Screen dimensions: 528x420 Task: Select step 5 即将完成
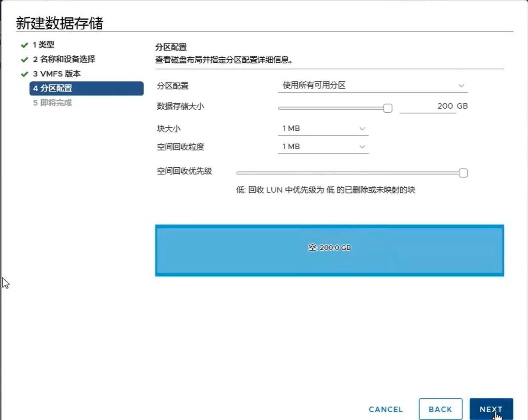click(52, 103)
